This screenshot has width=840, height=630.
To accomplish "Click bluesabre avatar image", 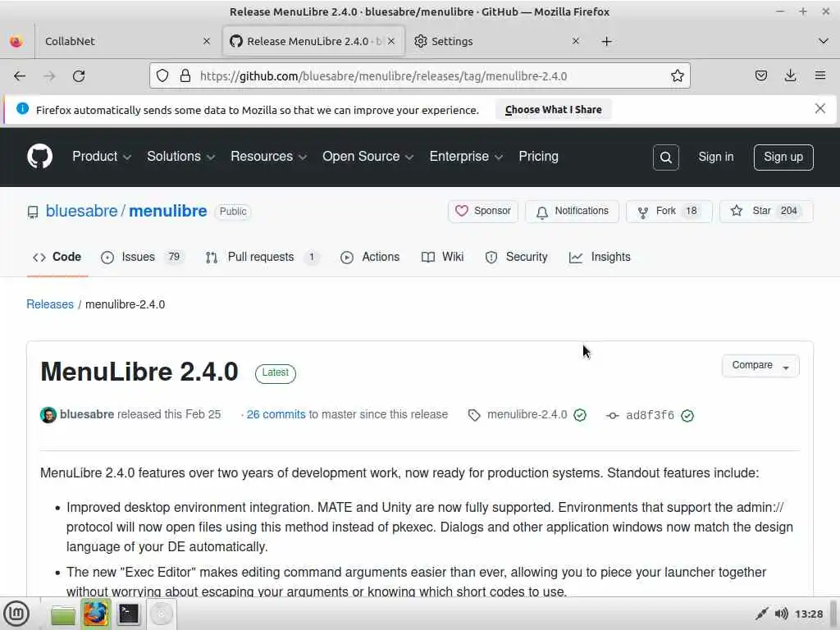I will (x=48, y=414).
